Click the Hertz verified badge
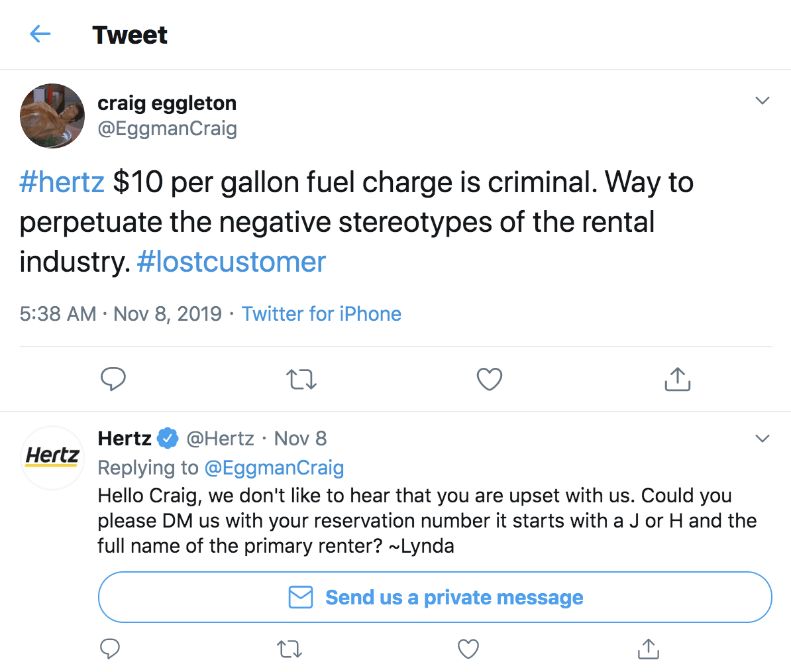 [x=168, y=438]
